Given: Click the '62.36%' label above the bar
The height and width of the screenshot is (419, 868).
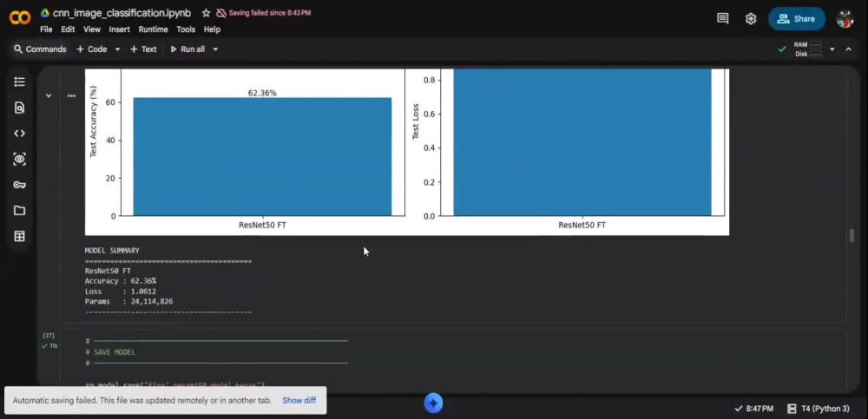Looking at the screenshot, I should click(262, 93).
